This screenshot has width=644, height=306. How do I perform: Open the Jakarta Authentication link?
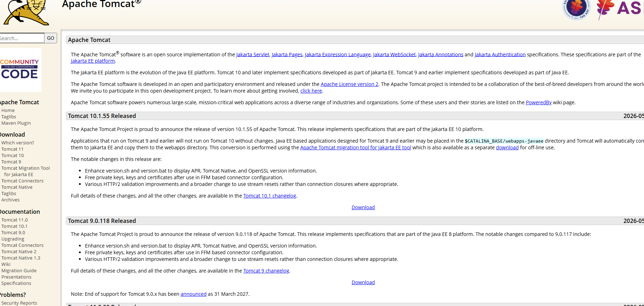coord(500,55)
